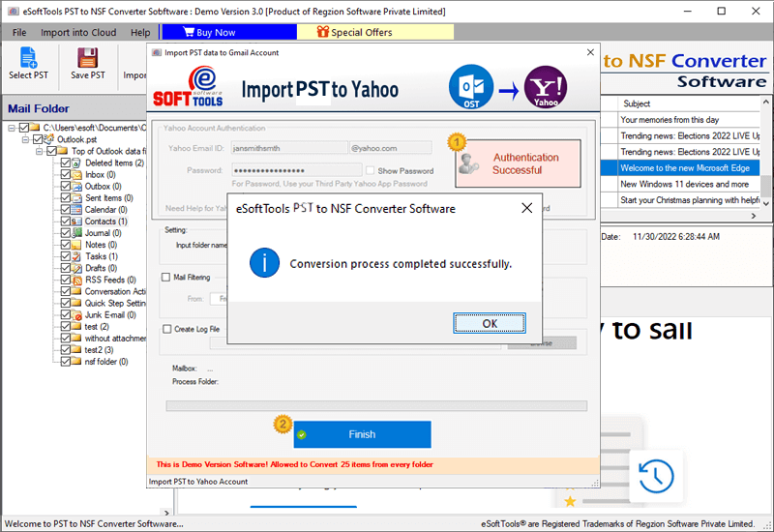Viewport: 774px width, 532px height.
Task: Click OK in the completion dialog
Action: click(490, 323)
